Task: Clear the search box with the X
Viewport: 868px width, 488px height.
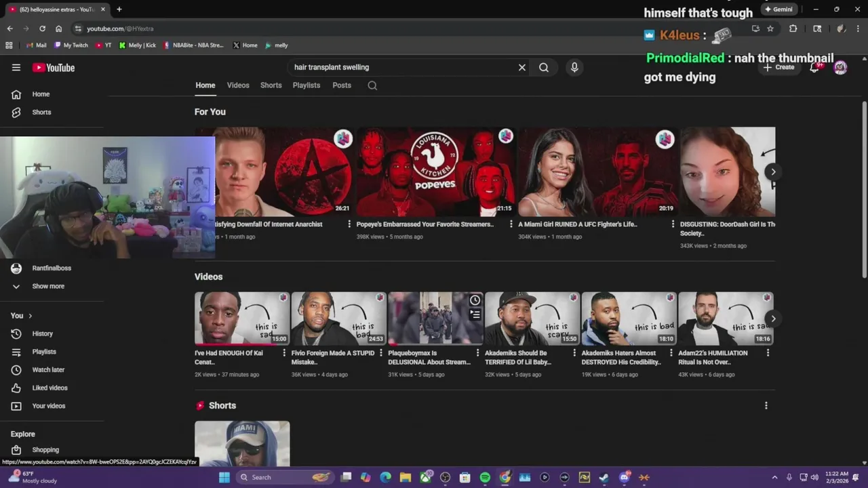Action: (x=522, y=67)
